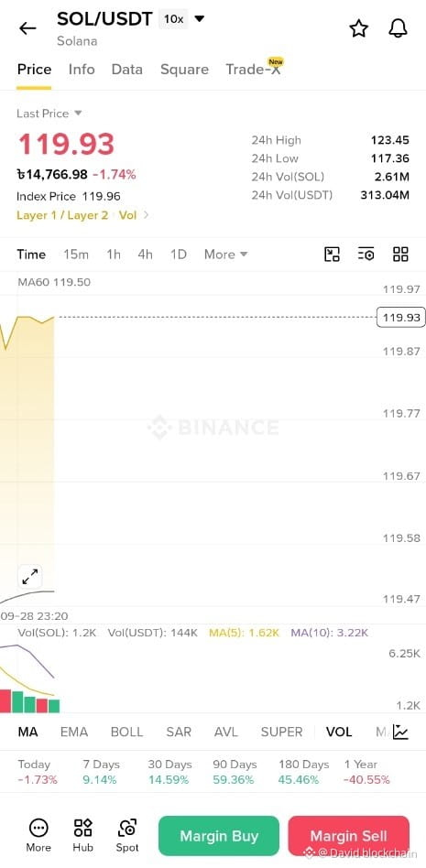Screen dimensions: 426x868
Task: Toggle the VOL indicator
Action: point(339,732)
